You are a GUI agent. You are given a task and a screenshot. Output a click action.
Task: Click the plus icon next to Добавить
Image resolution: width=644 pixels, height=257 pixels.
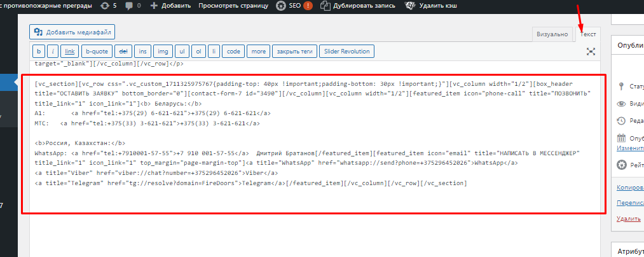pos(154,6)
